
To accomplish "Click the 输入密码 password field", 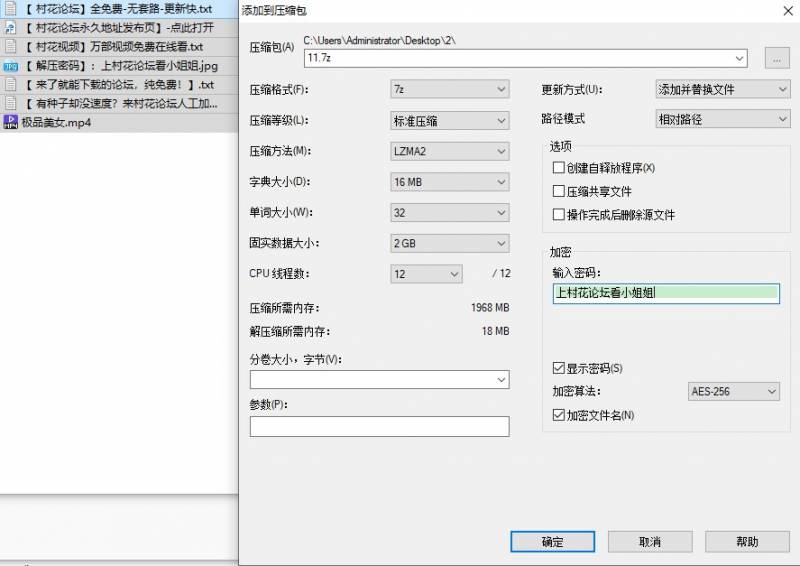I will point(665,293).
